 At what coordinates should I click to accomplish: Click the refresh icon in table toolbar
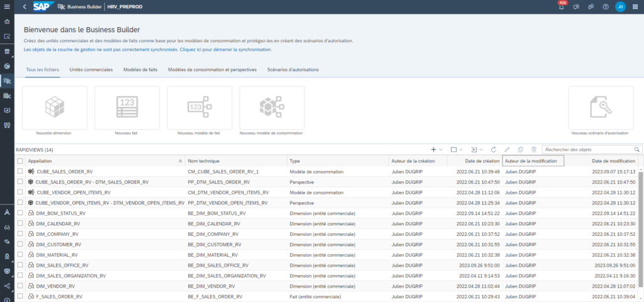pos(494,150)
